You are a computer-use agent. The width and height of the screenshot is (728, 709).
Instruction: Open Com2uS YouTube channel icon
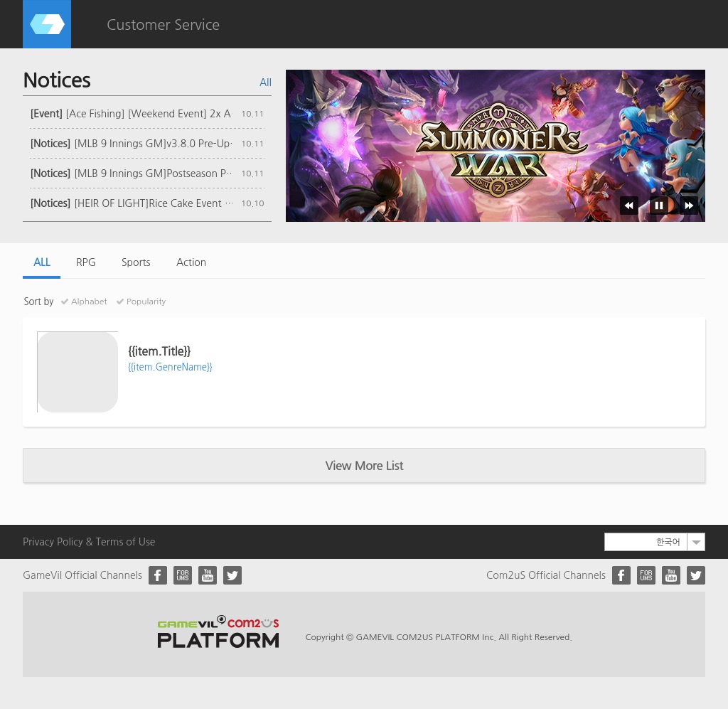click(671, 575)
